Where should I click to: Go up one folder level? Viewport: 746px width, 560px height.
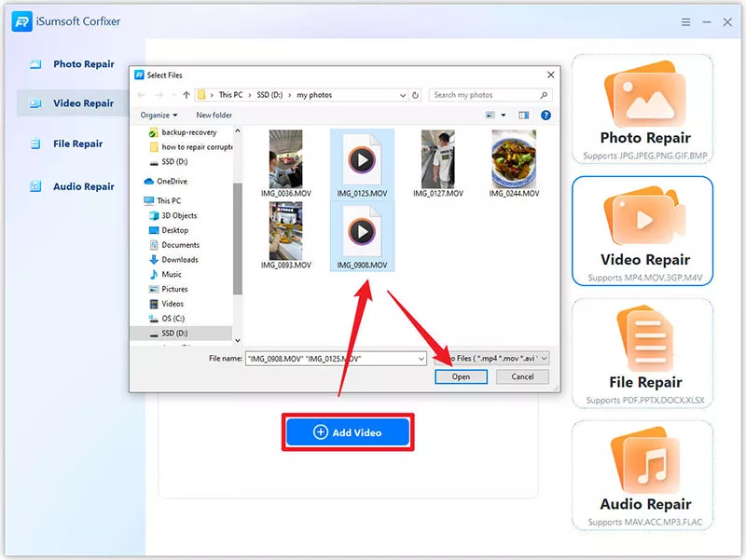click(x=186, y=95)
